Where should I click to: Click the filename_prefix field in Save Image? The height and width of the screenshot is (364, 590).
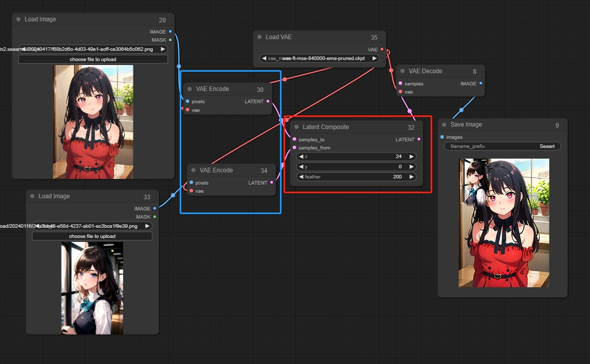[502, 146]
